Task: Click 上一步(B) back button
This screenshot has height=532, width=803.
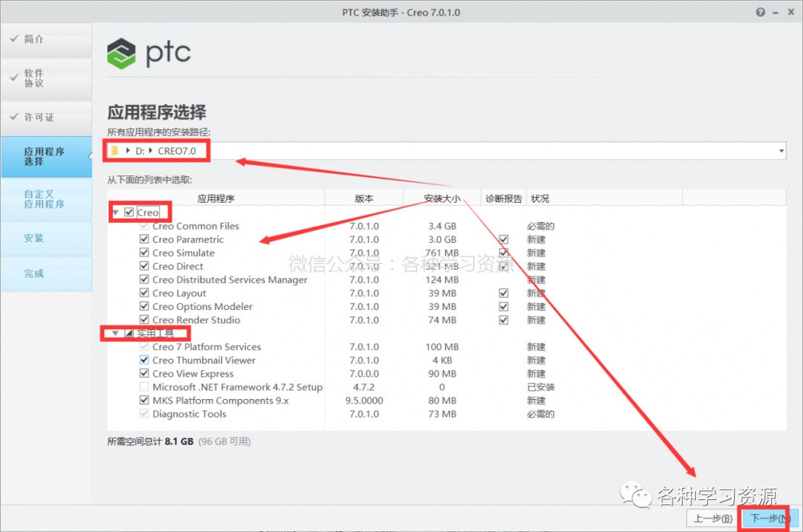Action: (713, 519)
